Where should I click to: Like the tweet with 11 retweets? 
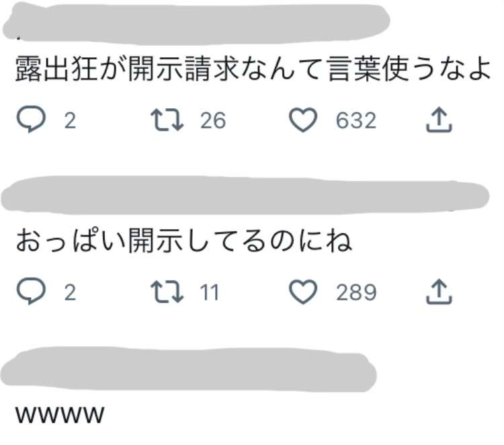click(x=303, y=292)
